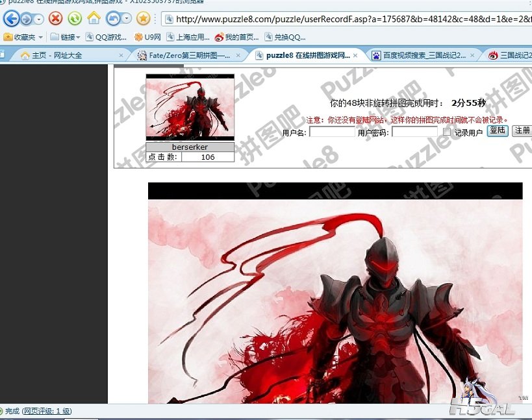This screenshot has width=532, height=420.
Task: Restore closed tab with the undo arrow
Action: tap(113, 18)
